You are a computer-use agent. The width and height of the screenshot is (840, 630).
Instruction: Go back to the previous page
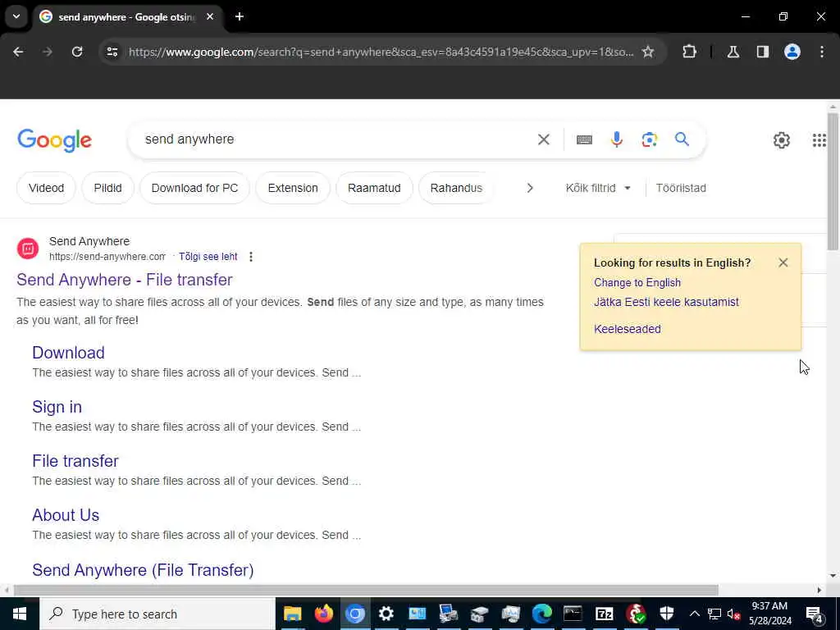click(x=18, y=52)
